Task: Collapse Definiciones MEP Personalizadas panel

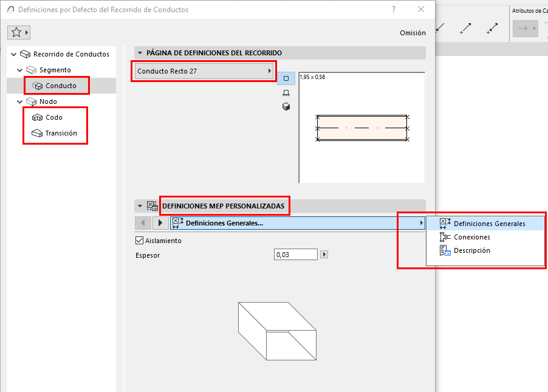Action: point(140,206)
